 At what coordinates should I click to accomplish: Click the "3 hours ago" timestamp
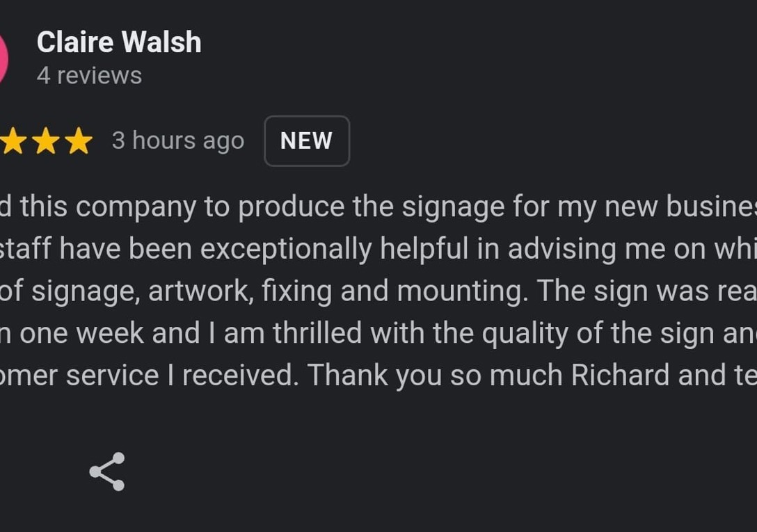(178, 141)
